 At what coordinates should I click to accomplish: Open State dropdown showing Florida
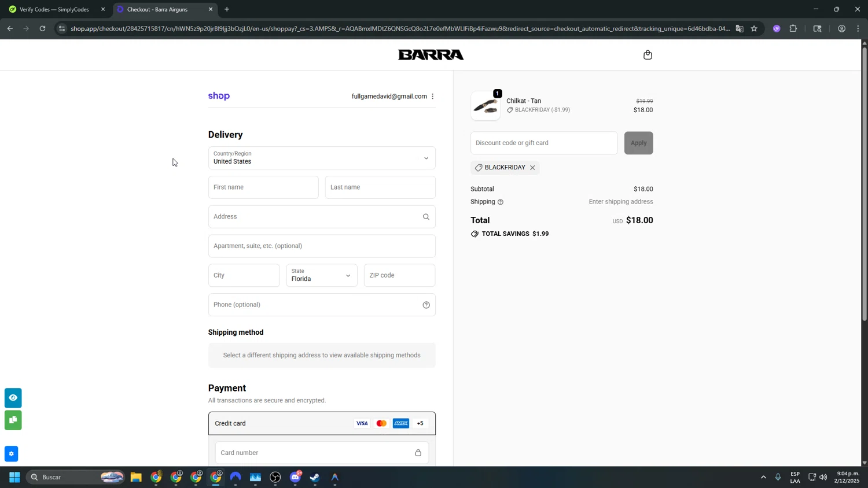[322, 275]
